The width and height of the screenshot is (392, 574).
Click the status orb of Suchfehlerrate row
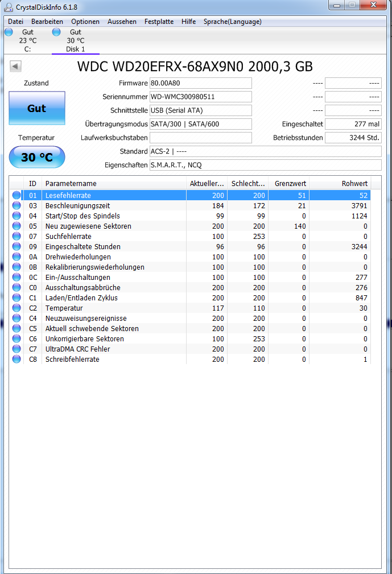[x=16, y=236]
